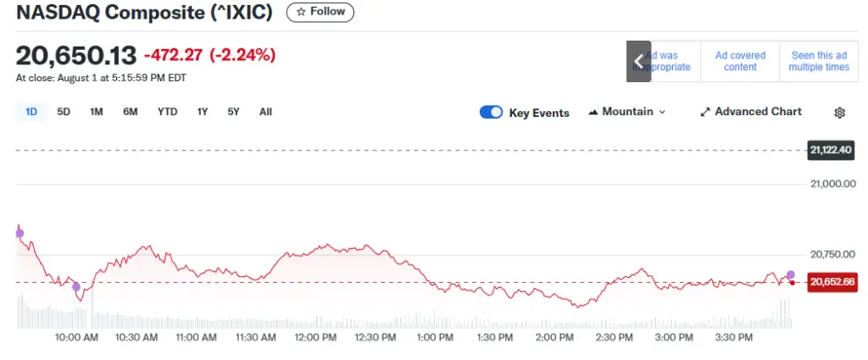Viewport: 868px width, 360px height.
Task: Select the 1D time range tab
Action: 31,111
